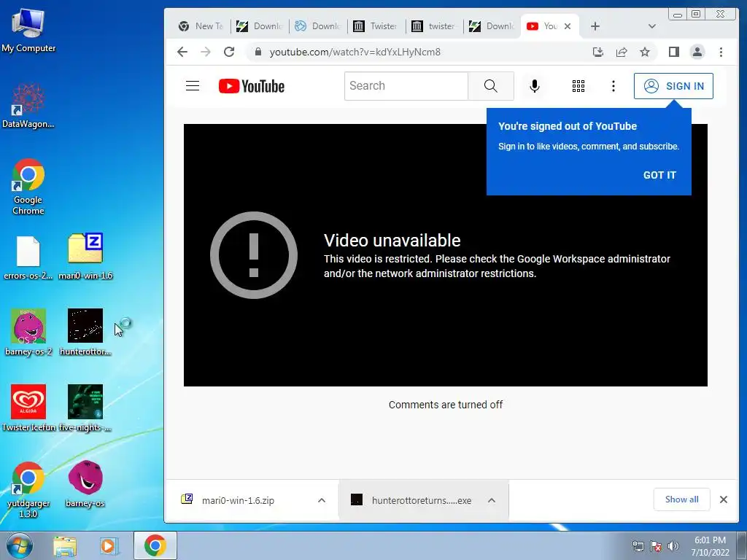747x560 pixels.
Task: Close the active YouTube tab
Action: coord(568,26)
